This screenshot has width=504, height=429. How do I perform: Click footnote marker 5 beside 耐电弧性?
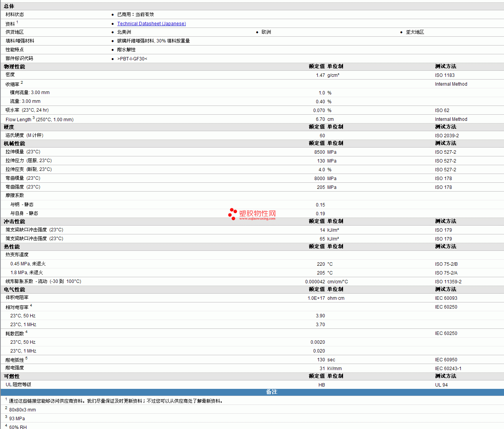pos(26,358)
